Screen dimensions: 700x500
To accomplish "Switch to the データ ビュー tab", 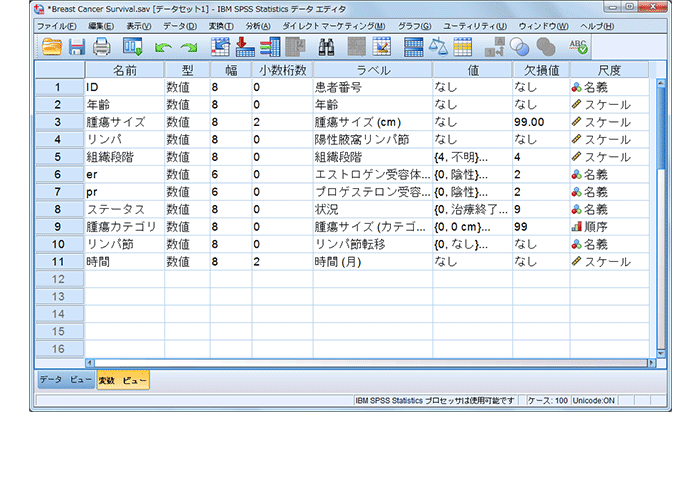I will [x=66, y=380].
